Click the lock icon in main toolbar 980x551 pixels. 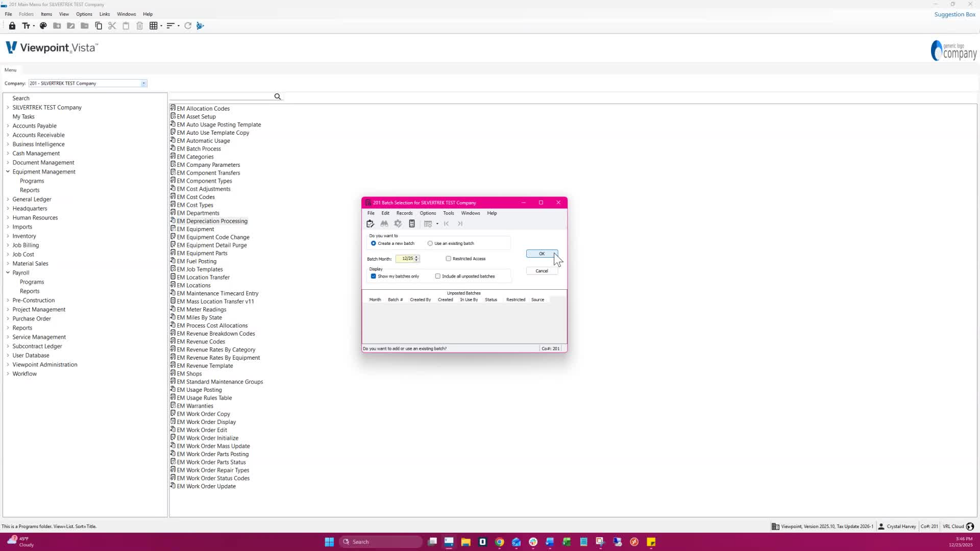(12, 26)
